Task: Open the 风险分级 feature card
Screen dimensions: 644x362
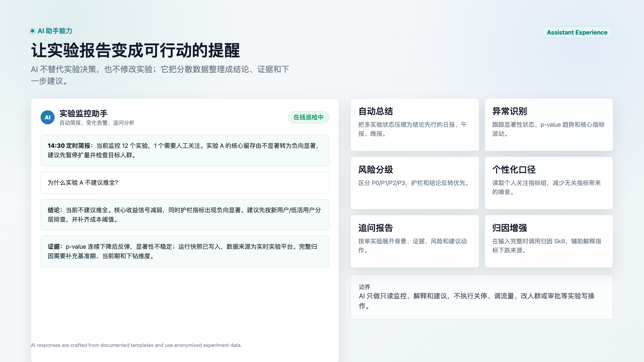Action: pyautogui.click(x=415, y=183)
